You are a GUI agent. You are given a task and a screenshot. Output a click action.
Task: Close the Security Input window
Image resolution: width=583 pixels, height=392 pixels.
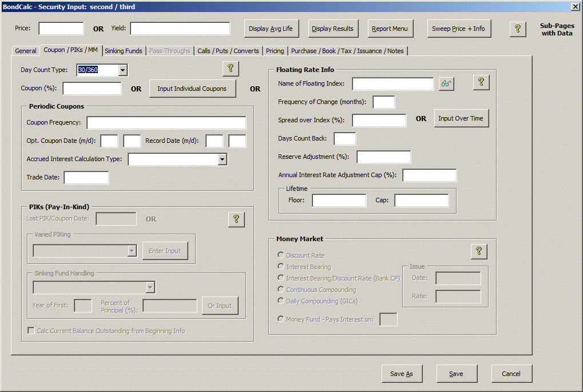[575, 6]
